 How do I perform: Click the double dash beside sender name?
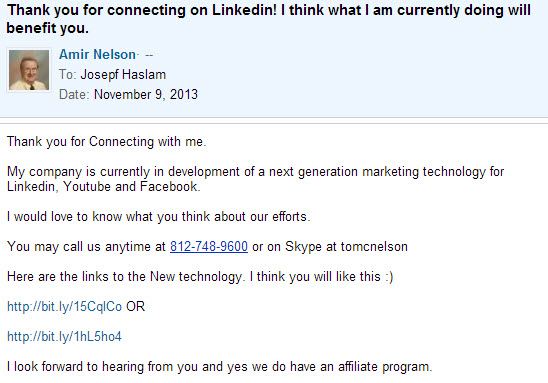click(x=149, y=55)
